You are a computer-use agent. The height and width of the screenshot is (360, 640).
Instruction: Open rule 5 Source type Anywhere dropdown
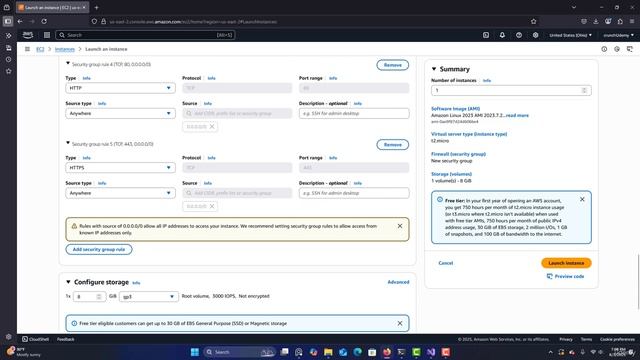(120, 193)
